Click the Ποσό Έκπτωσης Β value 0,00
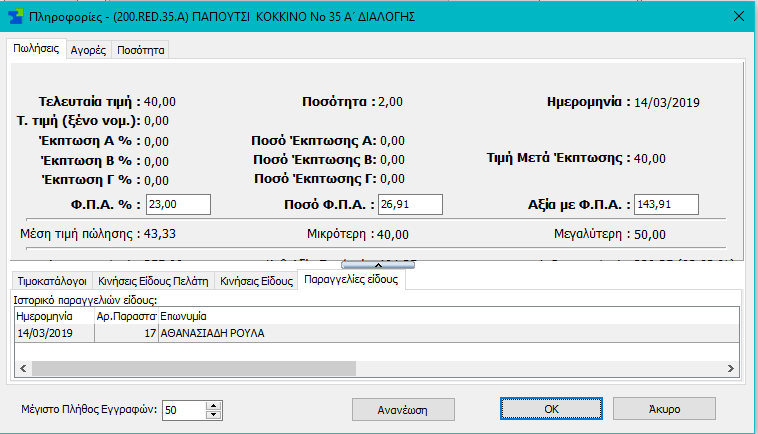 392,160
